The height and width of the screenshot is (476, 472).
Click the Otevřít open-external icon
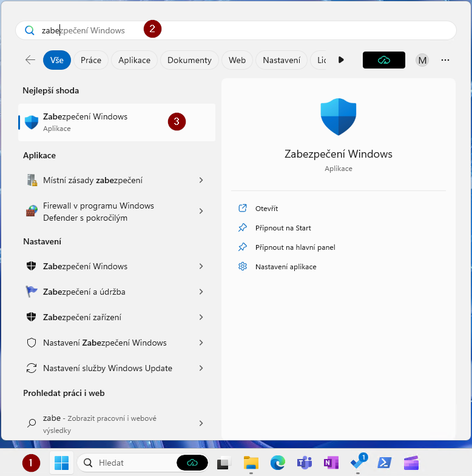coord(243,208)
